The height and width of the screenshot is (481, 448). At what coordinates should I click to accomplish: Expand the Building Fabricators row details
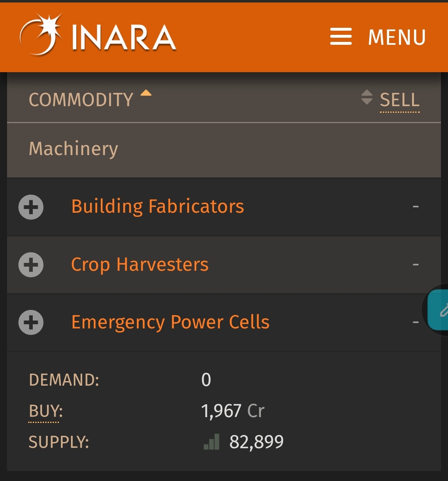[31, 207]
